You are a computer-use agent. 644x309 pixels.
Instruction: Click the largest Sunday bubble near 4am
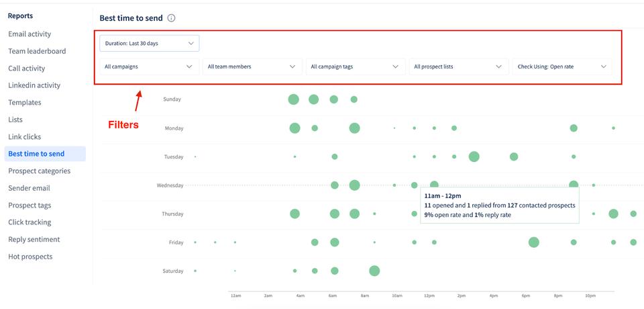point(293,99)
